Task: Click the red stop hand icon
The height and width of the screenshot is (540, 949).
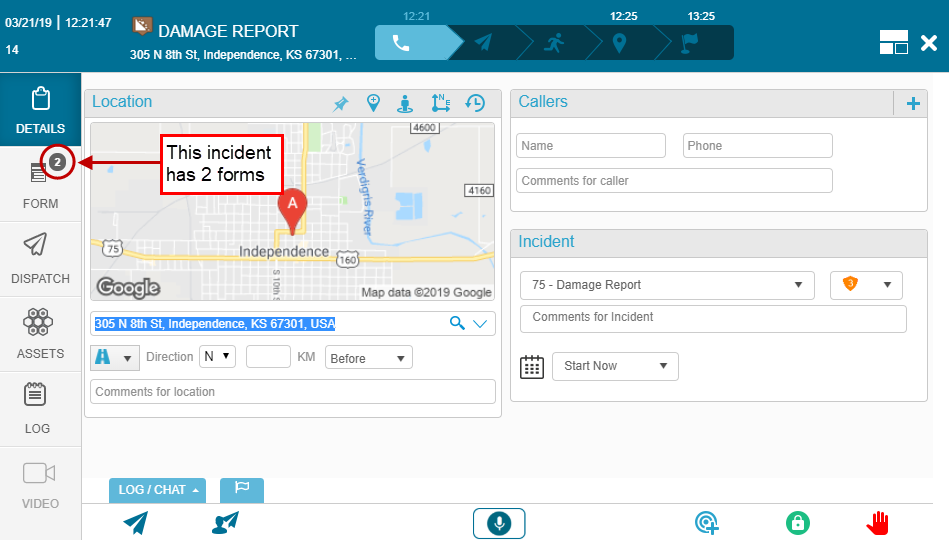Action: click(x=877, y=523)
